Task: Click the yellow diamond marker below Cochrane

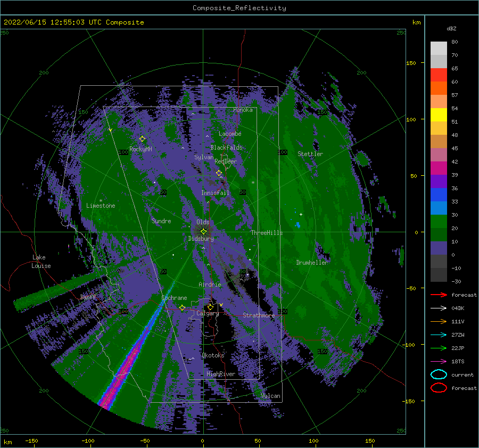Action: pos(182,308)
